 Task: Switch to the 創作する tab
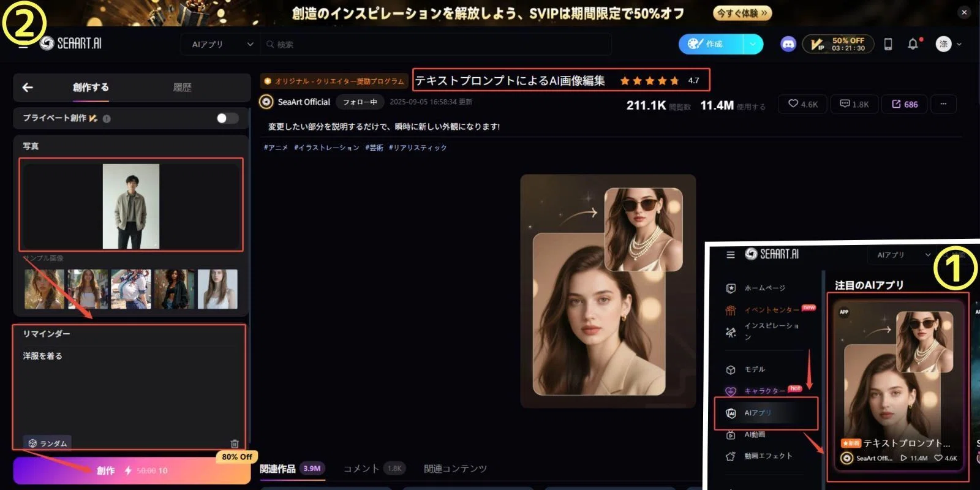click(x=91, y=88)
